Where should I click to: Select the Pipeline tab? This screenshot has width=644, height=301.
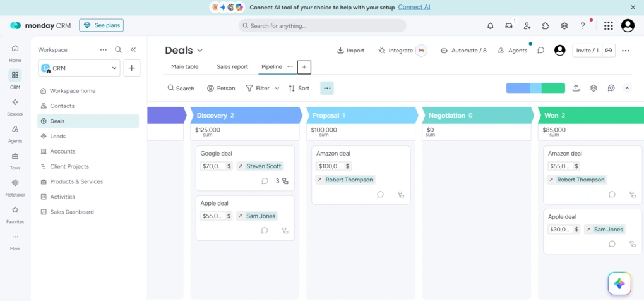pos(272,66)
